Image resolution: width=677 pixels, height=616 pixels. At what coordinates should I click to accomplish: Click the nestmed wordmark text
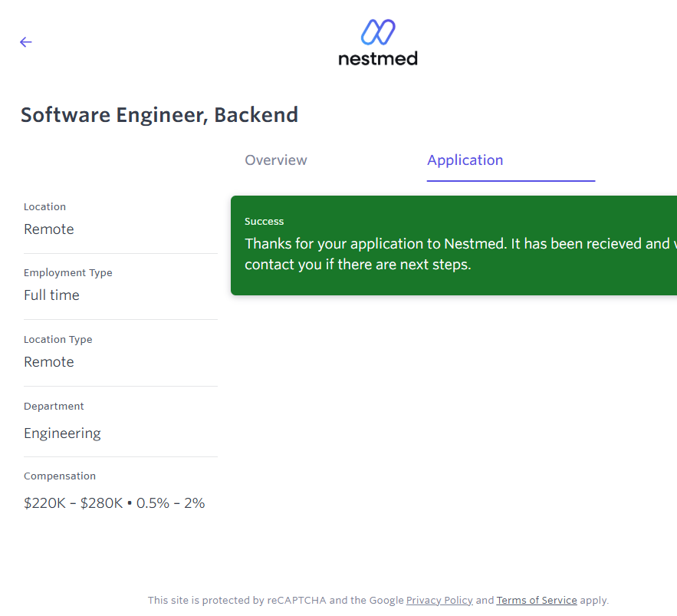378,58
